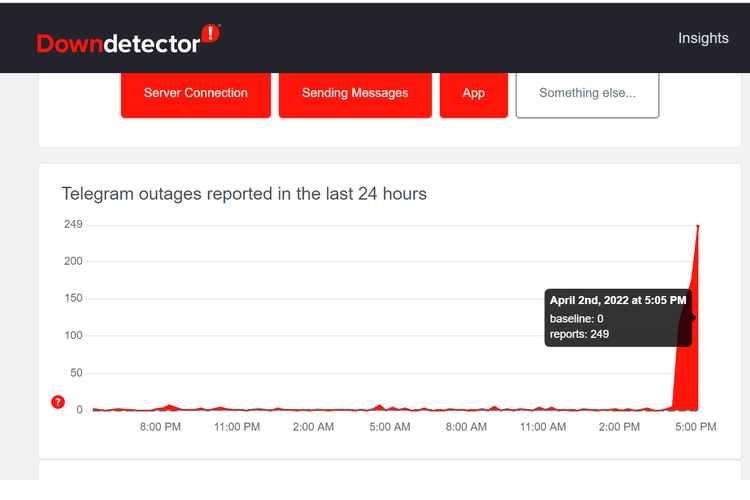The width and height of the screenshot is (750, 500).
Task: Click the 5:00 PM time axis label
Action: (x=696, y=427)
